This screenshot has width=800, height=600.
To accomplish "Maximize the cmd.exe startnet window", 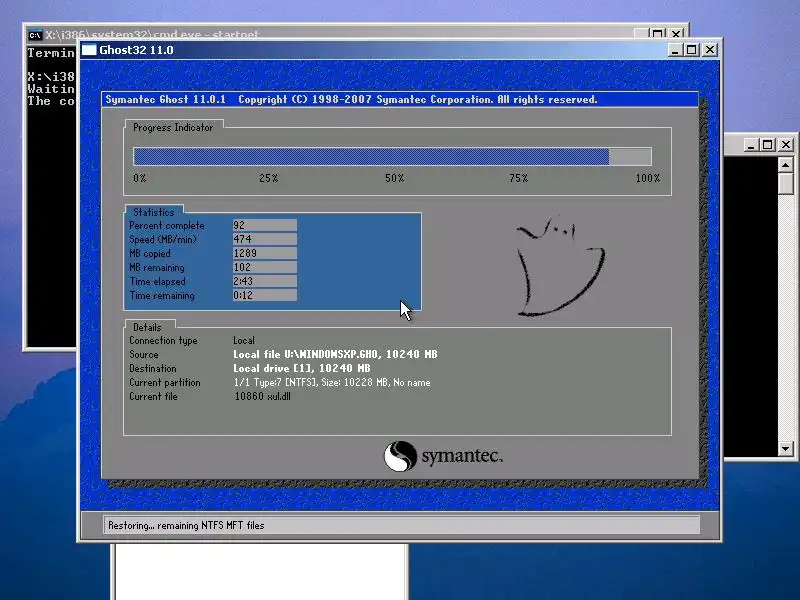I will click(658, 34).
